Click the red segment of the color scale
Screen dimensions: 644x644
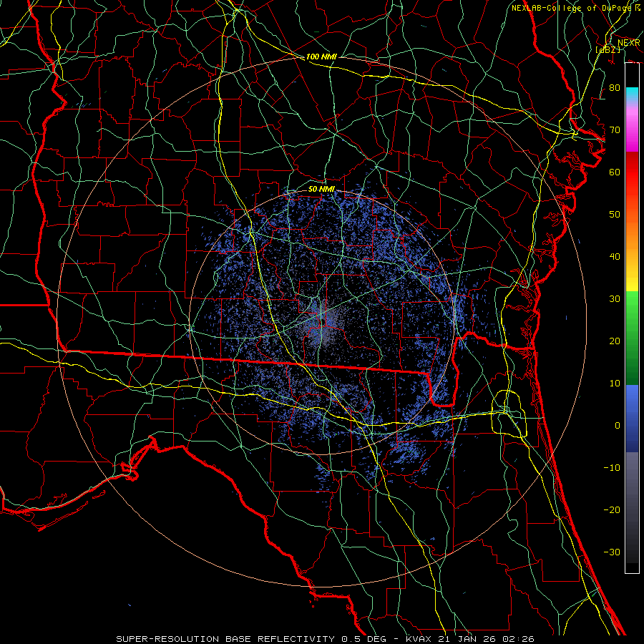click(x=632, y=172)
